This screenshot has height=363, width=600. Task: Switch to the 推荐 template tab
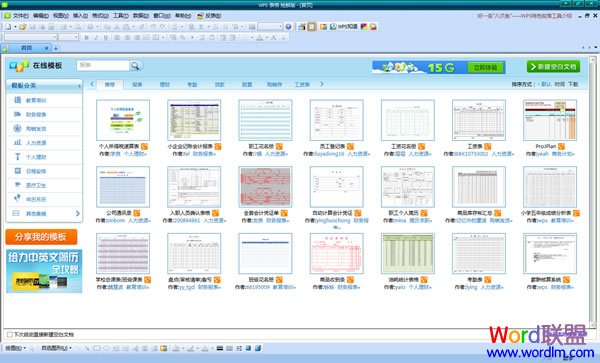110,85
